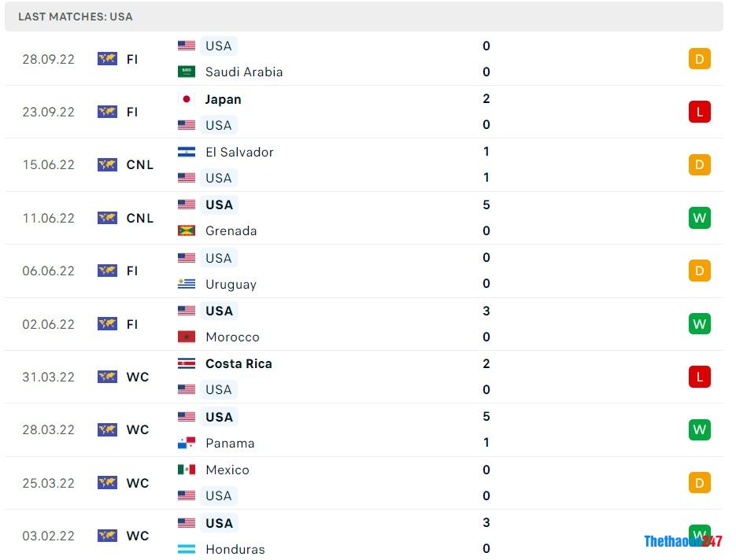
Task: Click the draw badge for Uruguay match
Action: (699, 271)
